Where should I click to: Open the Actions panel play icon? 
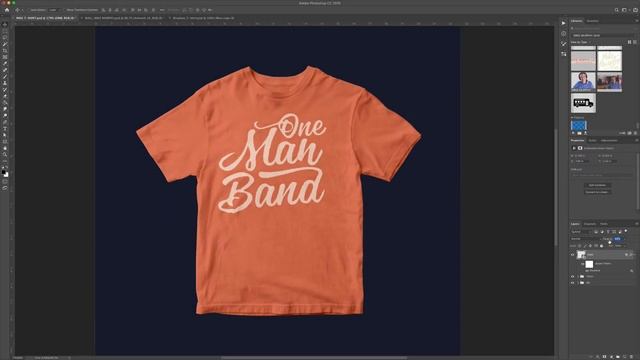[564, 23]
